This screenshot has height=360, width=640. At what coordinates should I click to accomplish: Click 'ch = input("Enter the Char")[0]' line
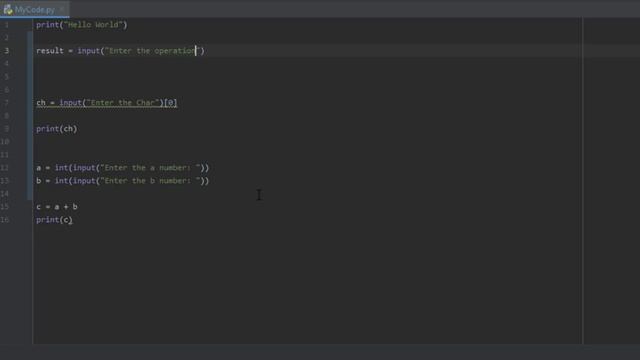point(107,103)
